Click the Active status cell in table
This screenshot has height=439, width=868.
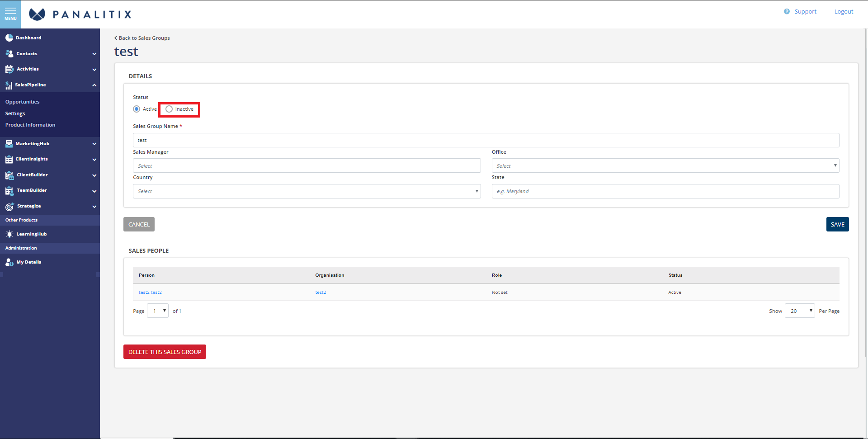coord(675,293)
